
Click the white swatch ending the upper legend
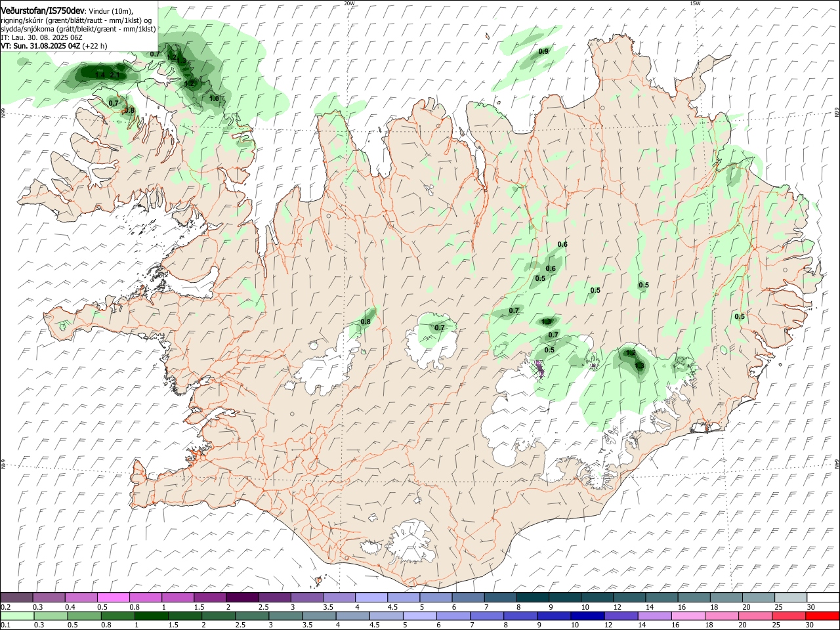coord(822,597)
